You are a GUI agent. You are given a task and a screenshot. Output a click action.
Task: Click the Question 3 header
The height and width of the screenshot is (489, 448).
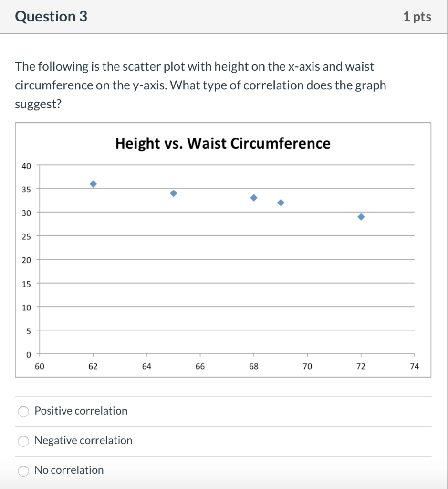pyautogui.click(x=51, y=16)
